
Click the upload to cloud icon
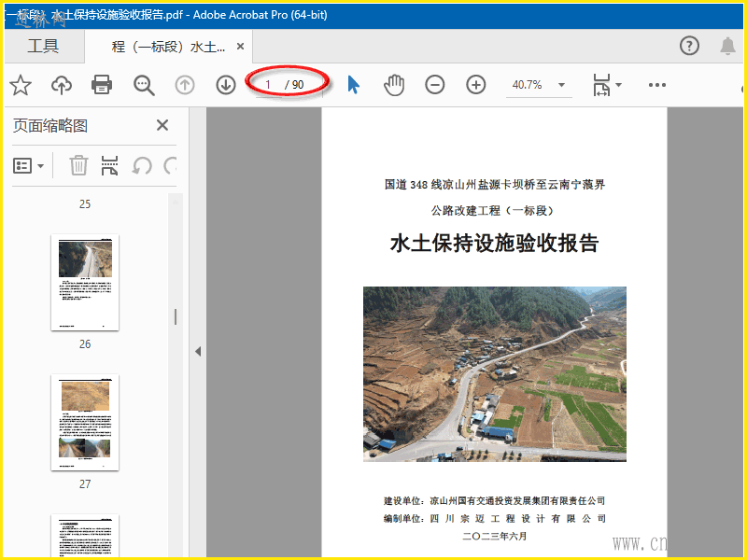62,85
